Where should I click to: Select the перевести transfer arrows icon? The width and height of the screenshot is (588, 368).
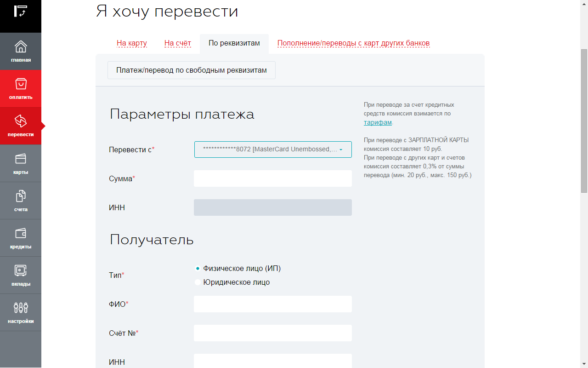pyautogui.click(x=21, y=121)
